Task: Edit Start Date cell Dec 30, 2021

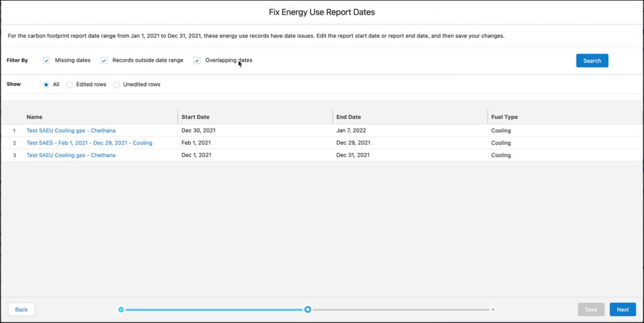Action: coord(255,130)
